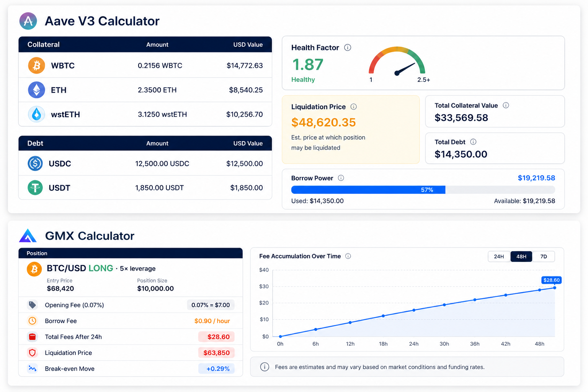
Task: Click the 24h data point on chart
Action: [414, 310]
